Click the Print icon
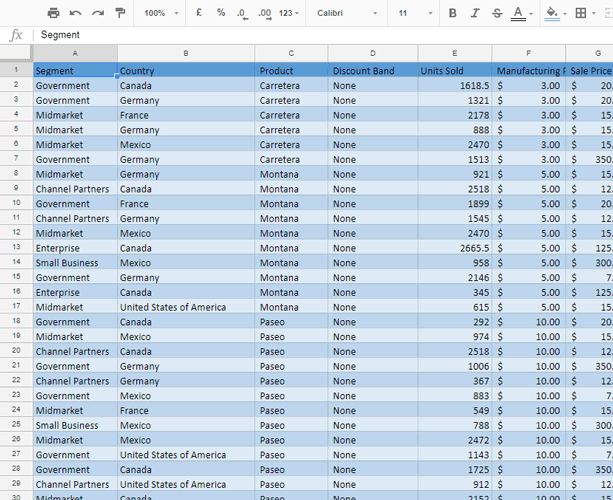This screenshot has width=613, height=500. point(53,13)
